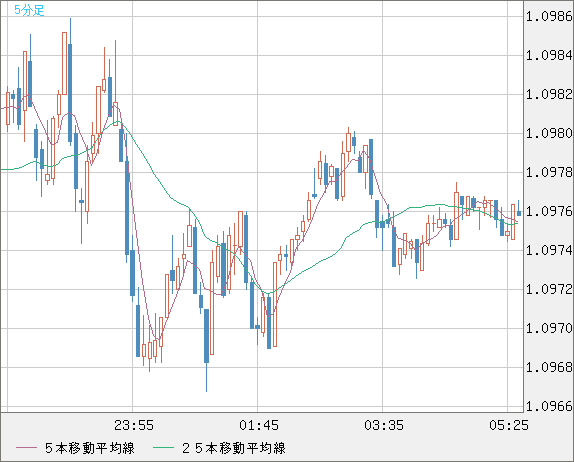Screen dimensions: 574x462
Task: Click the 1.0978 price axis label
Action: click(549, 172)
